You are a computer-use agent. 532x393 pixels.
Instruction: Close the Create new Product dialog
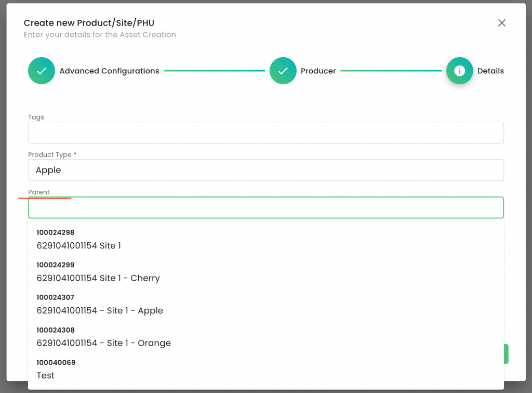coord(501,23)
